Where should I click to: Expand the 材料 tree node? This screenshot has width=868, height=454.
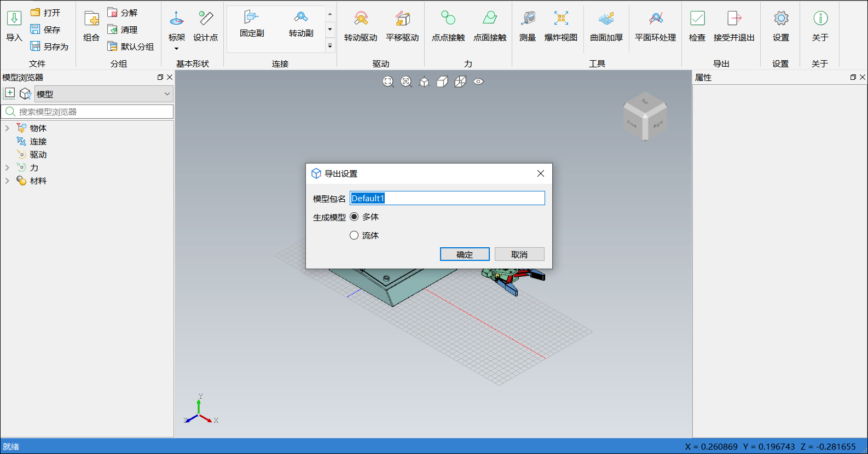(x=7, y=181)
